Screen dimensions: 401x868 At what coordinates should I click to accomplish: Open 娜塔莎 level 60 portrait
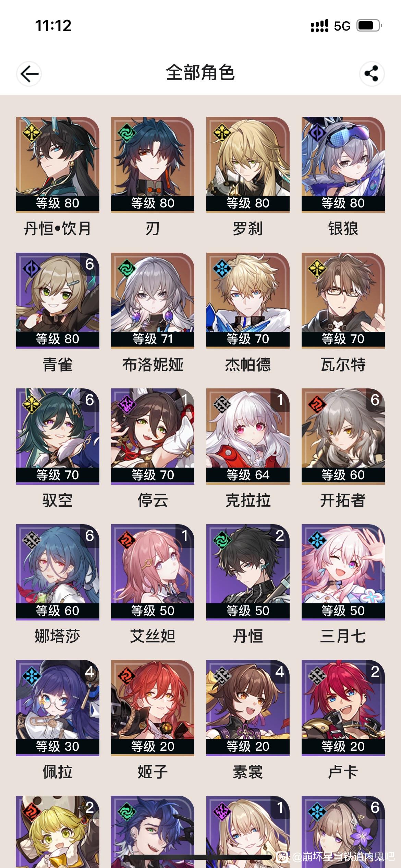click(x=58, y=572)
